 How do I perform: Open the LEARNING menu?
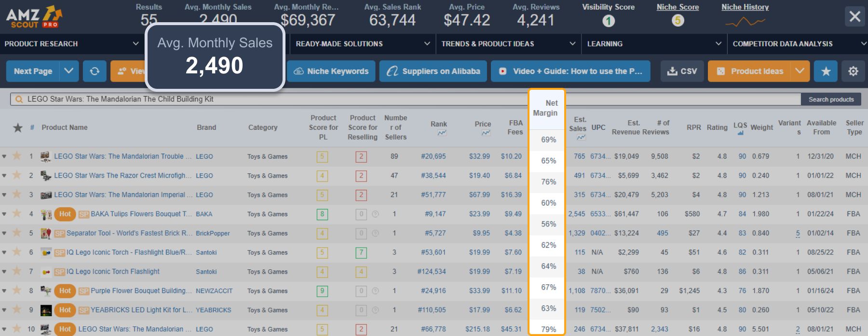(x=654, y=44)
